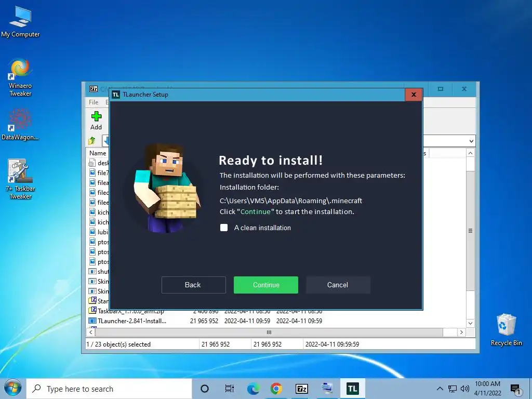Select the TLauncher-2.841-Install file row
This screenshot has width=532, height=399.
pyautogui.click(x=205, y=321)
